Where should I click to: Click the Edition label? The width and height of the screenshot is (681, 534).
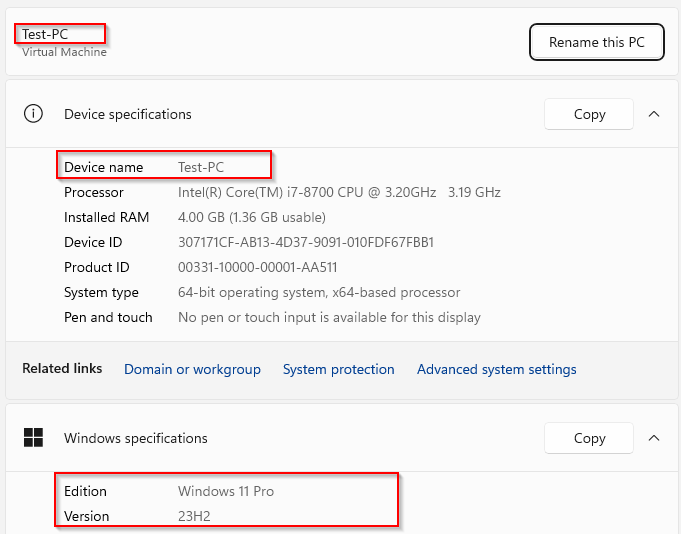point(85,491)
